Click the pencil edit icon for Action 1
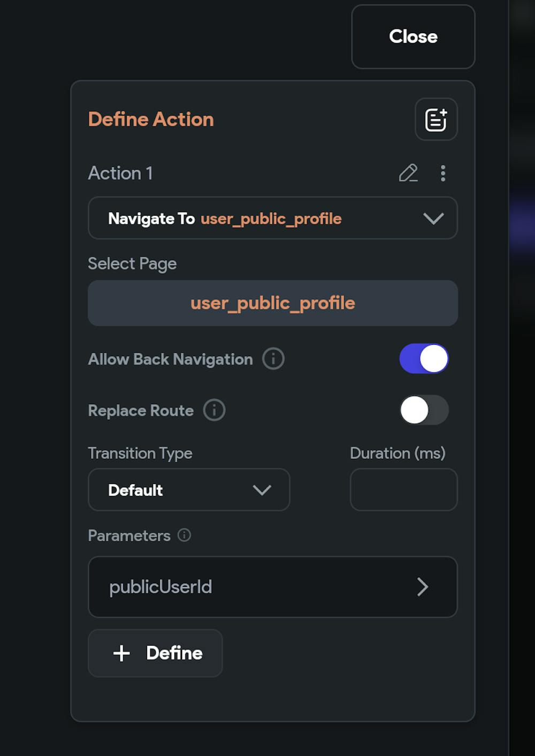Screen dimensions: 535x756 [408, 173]
